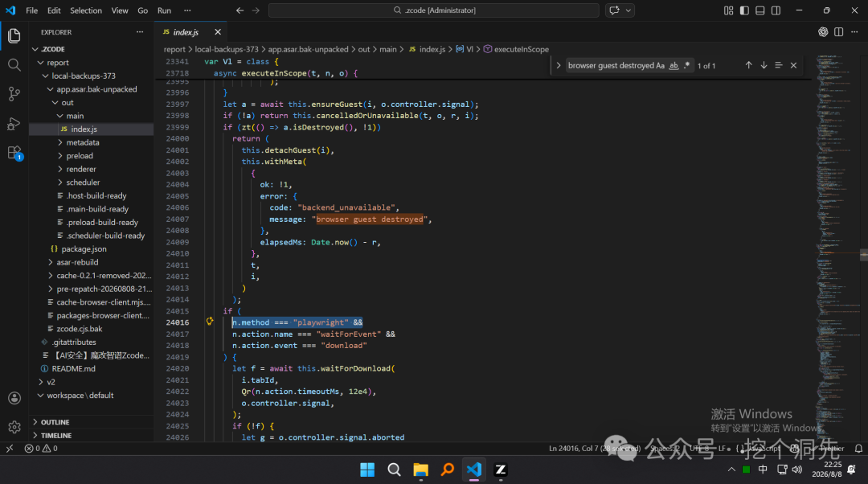Viewport: 868px width, 484px height.
Task: Split the editor to the right
Action: (838, 32)
